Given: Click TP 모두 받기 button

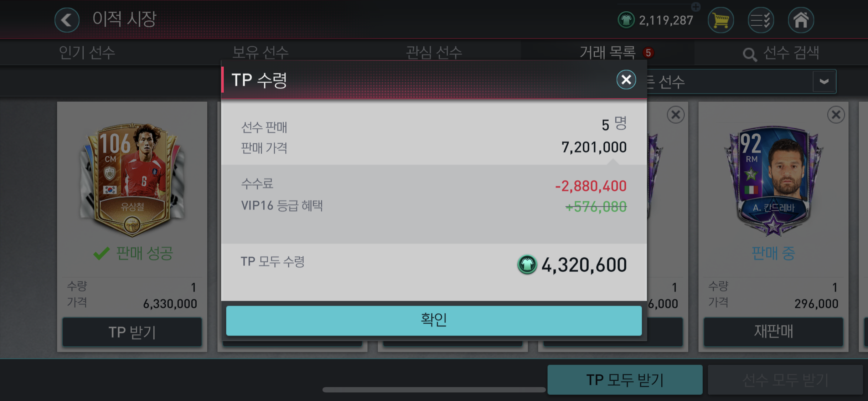Looking at the screenshot, I should point(625,380).
